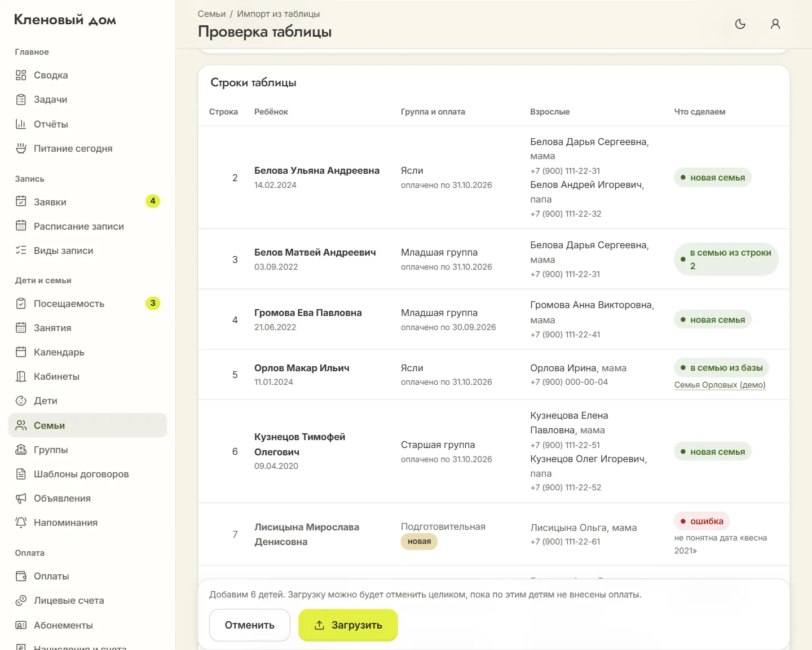
Task: Click the Отменить button
Action: pos(250,625)
